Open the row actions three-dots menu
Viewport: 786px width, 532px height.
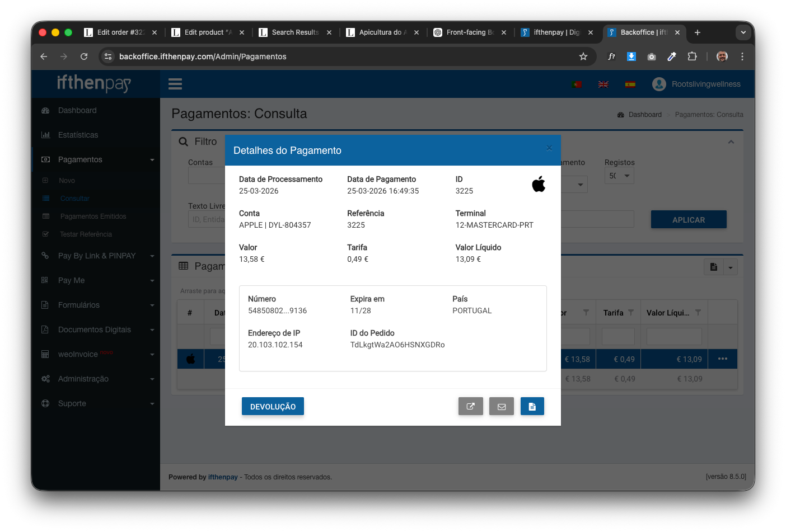tap(723, 359)
